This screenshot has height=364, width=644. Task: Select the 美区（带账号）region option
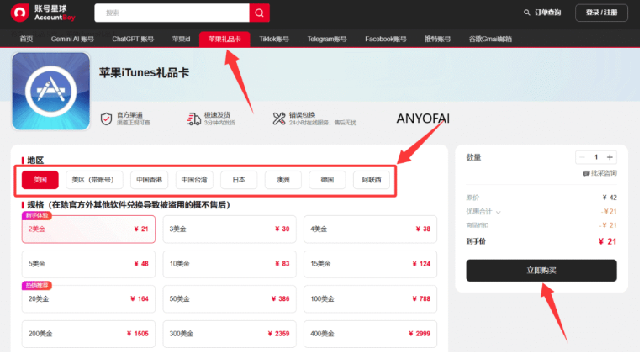pyautogui.click(x=94, y=180)
